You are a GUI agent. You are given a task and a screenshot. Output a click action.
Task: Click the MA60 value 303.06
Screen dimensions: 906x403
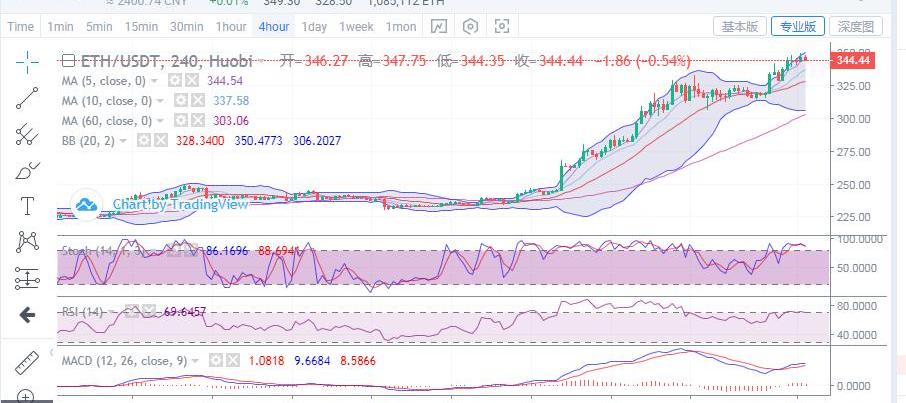(x=231, y=121)
